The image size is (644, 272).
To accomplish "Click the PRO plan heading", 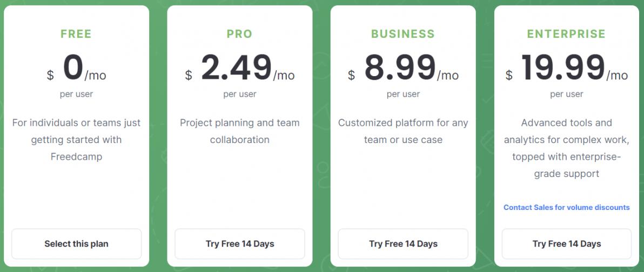I will point(240,34).
